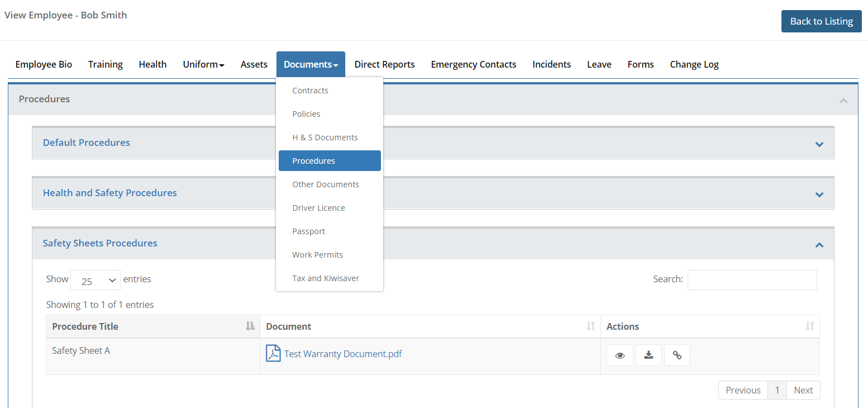Click the Procedure Title column header
The width and height of the screenshot is (868, 408).
coord(152,326)
